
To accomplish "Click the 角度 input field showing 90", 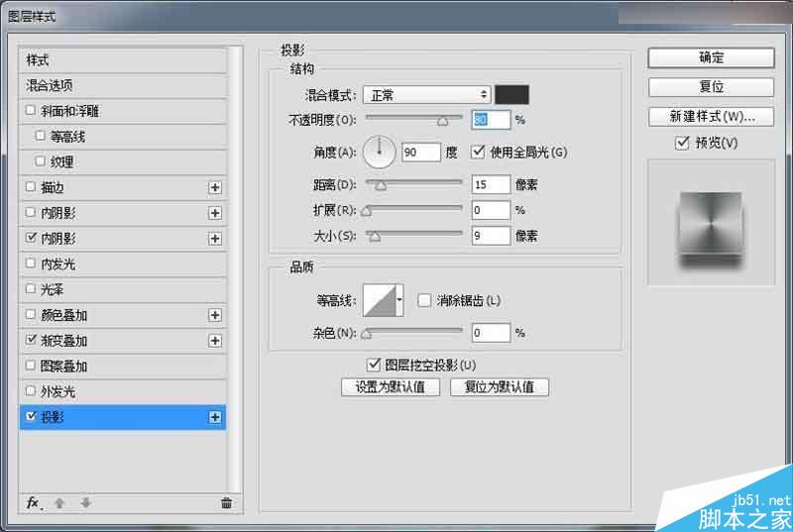I will (x=421, y=153).
